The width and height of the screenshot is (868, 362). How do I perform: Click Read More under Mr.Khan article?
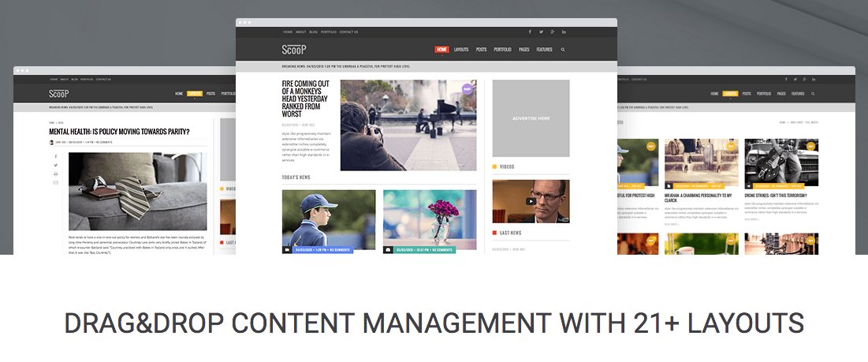[x=672, y=224]
